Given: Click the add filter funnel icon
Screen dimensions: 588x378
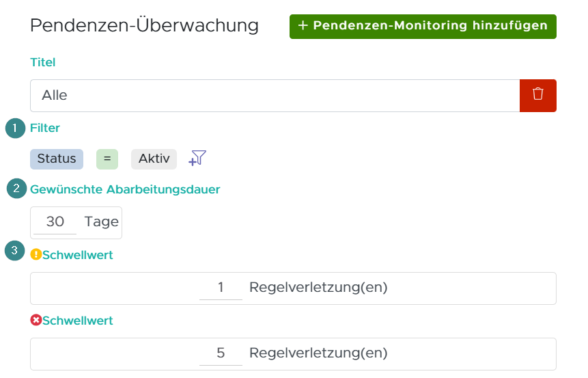Looking at the screenshot, I should click(x=197, y=159).
